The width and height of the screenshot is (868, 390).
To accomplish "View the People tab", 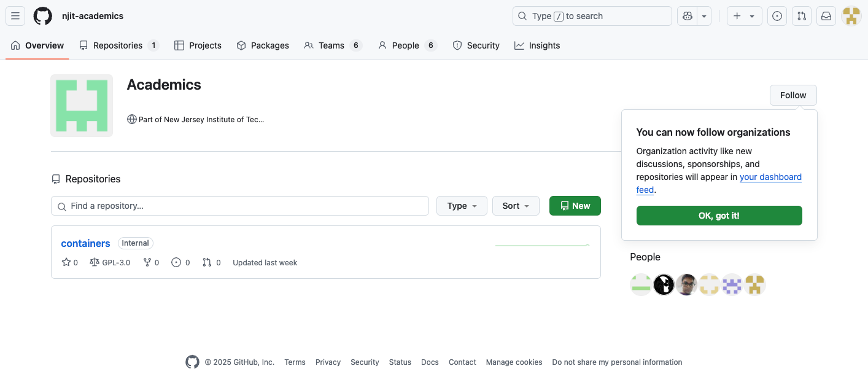I will 407,45.
